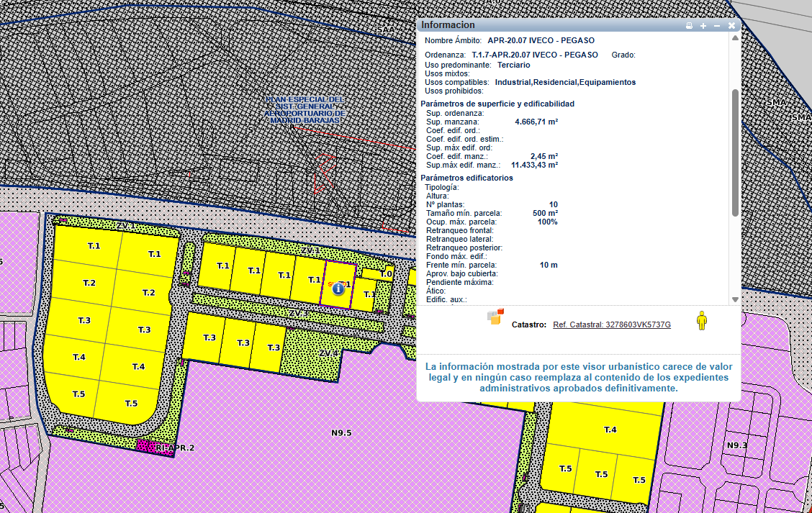Click the blue info marker on the map

click(x=338, y=288)
